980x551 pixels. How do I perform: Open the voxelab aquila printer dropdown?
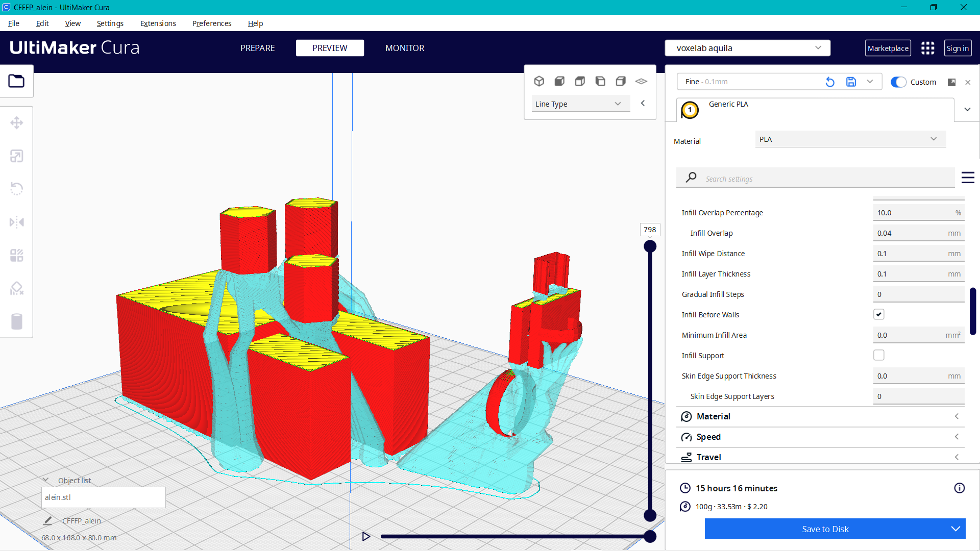747,48
